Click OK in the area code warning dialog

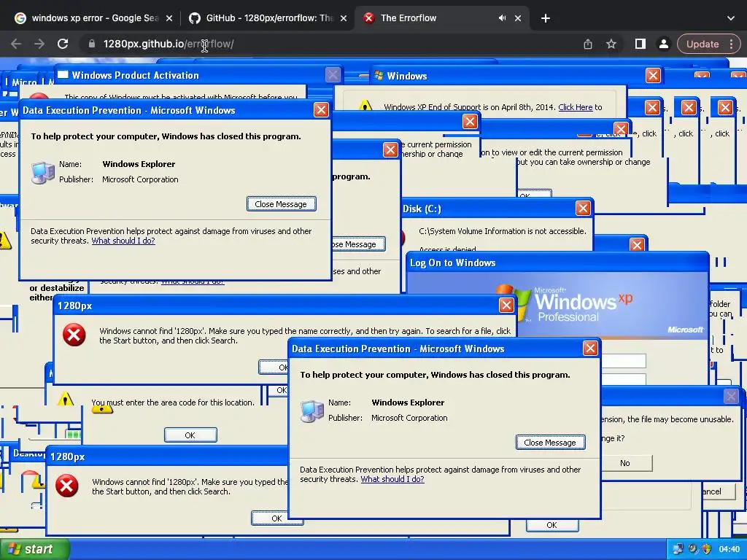pos(190,435)
